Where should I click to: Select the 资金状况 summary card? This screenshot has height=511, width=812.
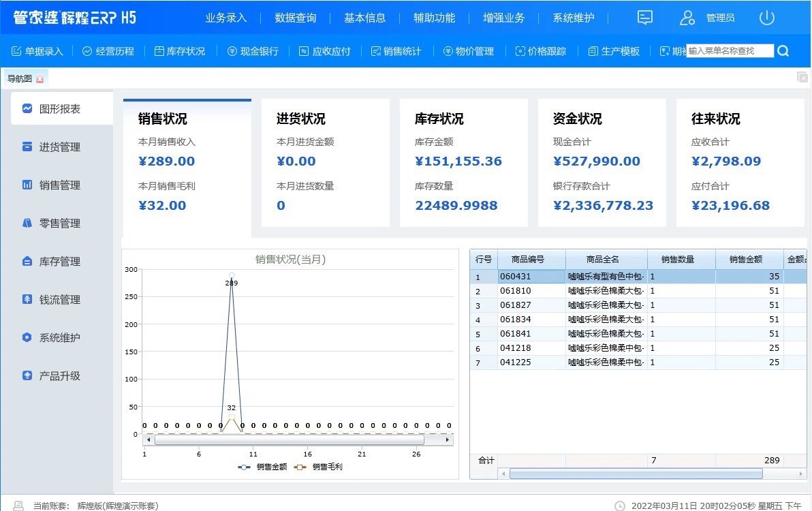(x=602, y=162)
